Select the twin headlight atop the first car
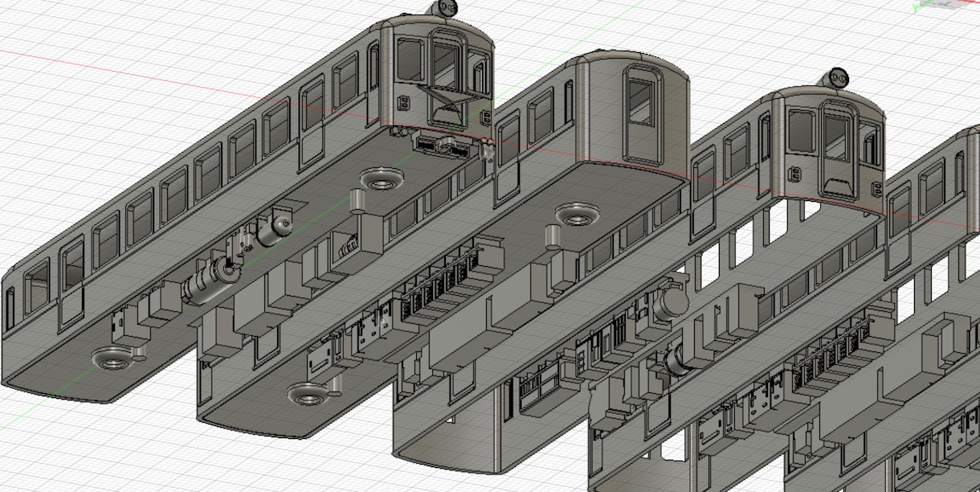Screen dimensions: 980x492 pos(446,9)
